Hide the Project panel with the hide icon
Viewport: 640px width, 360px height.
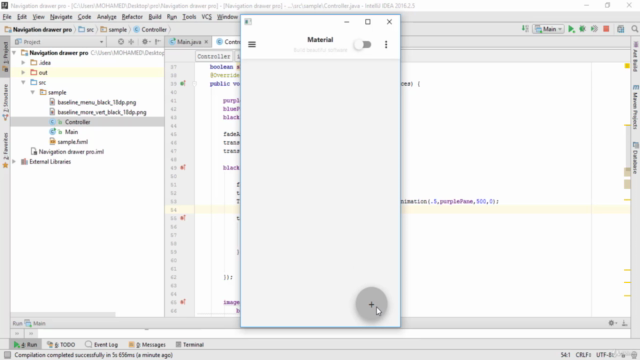pos(158,42)
